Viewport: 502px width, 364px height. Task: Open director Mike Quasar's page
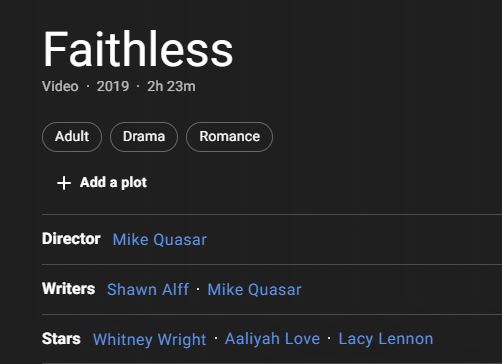[x=160, y=240]
